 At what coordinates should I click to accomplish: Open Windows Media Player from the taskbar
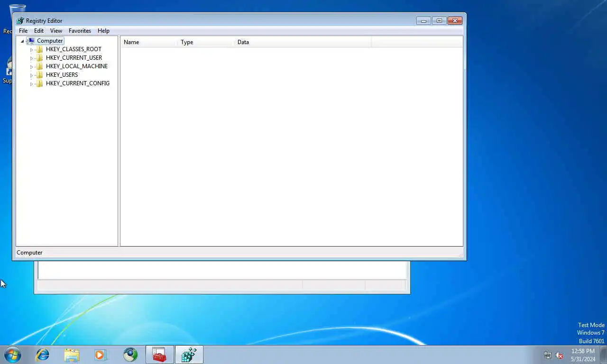tap(101, 355)
